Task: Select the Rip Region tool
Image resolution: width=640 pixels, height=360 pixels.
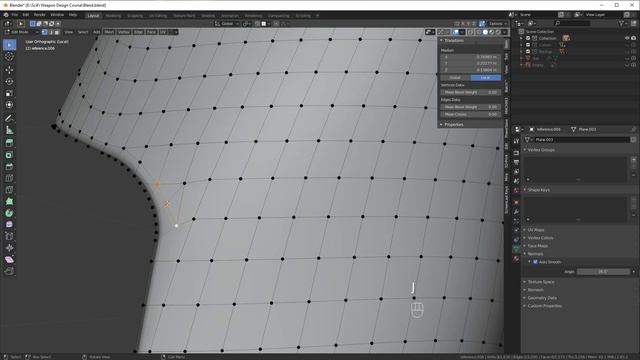Action: 9,271
